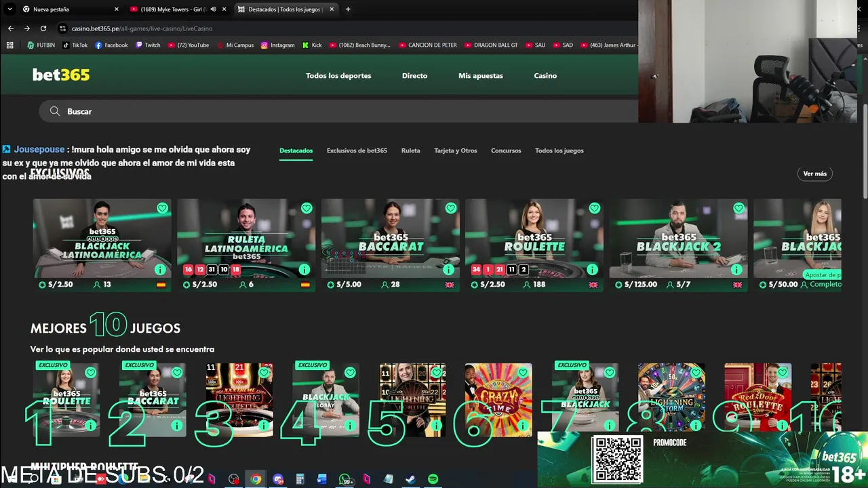
Task: Click the Ver más button
Action: [814, 174]
